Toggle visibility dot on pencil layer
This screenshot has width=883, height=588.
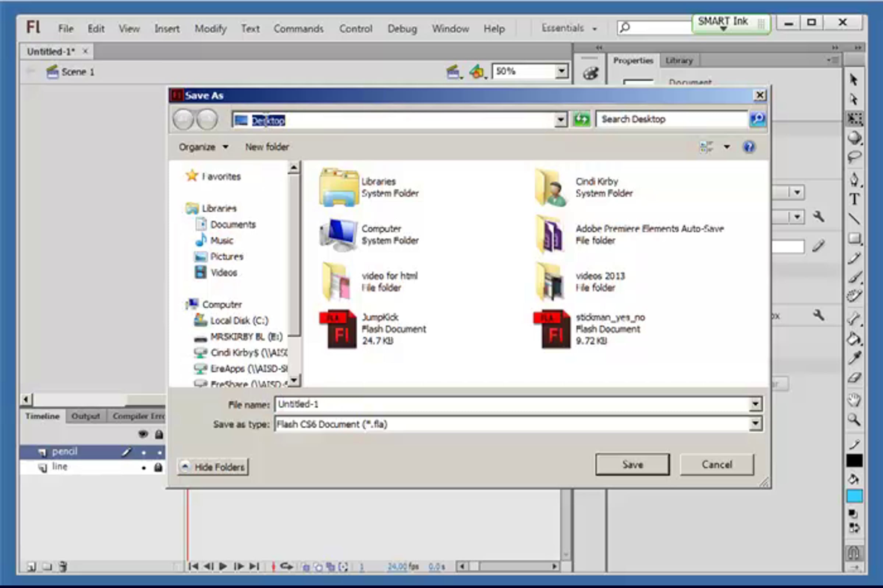point(143,453)
